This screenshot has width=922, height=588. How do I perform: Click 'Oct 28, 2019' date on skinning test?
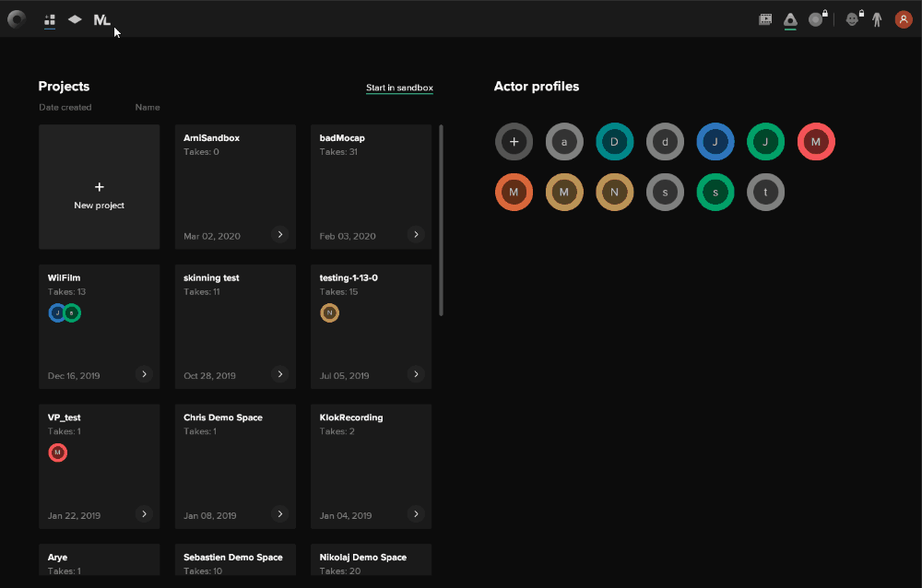pos(210,376)
